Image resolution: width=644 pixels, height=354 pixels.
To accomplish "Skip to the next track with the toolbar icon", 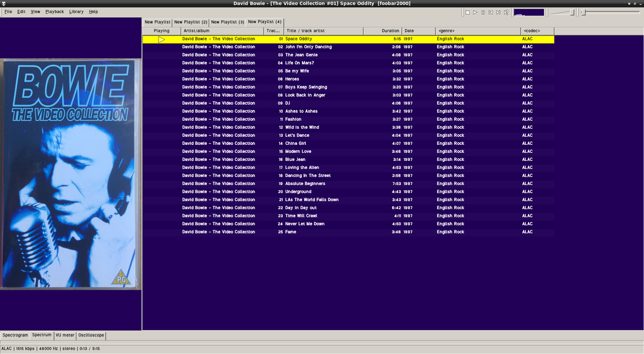I will click(498, 12).
